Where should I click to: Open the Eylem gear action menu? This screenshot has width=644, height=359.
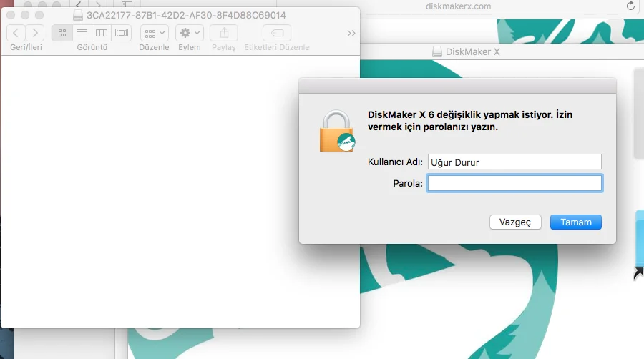click(190, 33)
